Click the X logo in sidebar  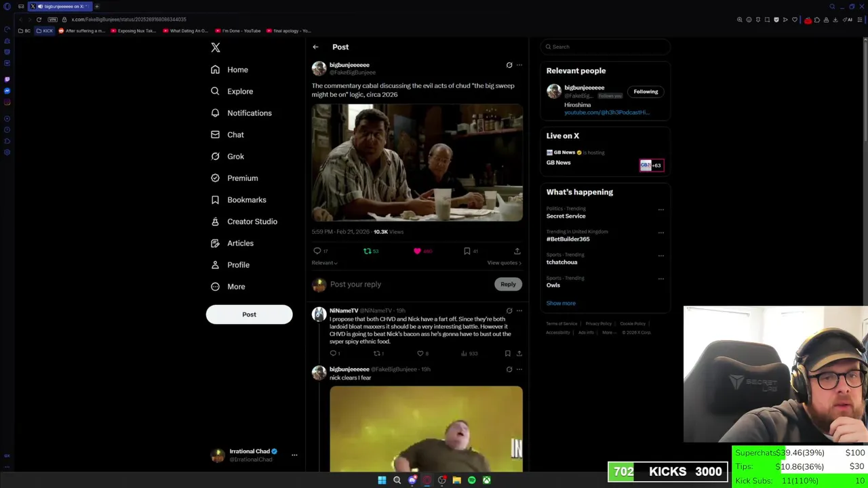[x=216, y=47]
